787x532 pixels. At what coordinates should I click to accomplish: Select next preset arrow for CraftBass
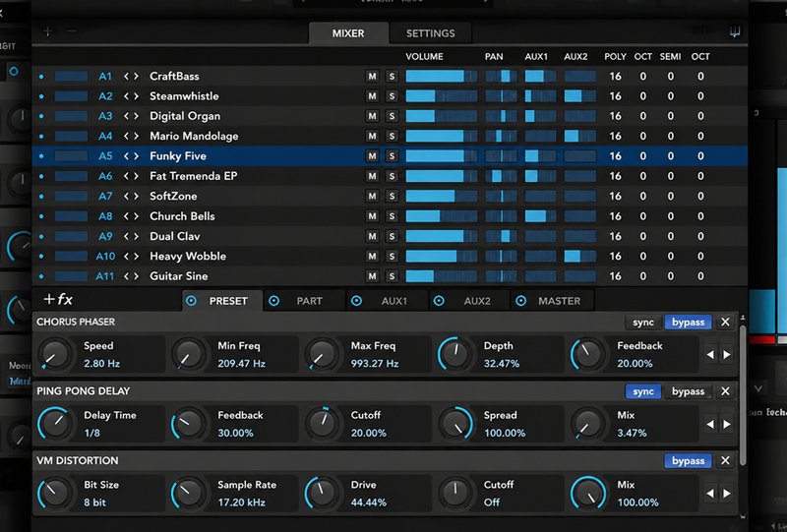coord(136,77)
